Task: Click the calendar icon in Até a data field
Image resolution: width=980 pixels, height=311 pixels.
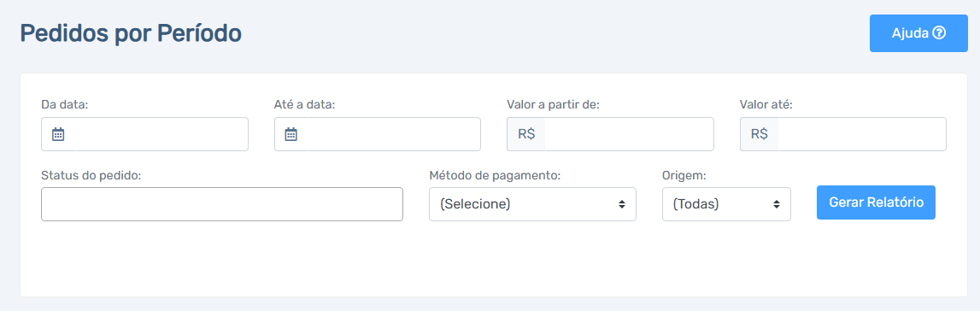Action: [x=290, y=133]
